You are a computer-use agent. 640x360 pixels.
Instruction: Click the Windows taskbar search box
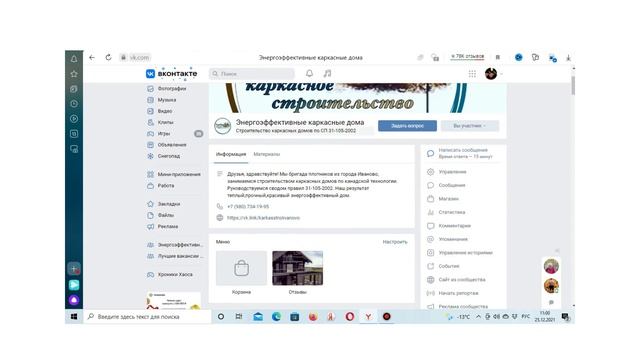pyautogui.click(x=147, y=317)
